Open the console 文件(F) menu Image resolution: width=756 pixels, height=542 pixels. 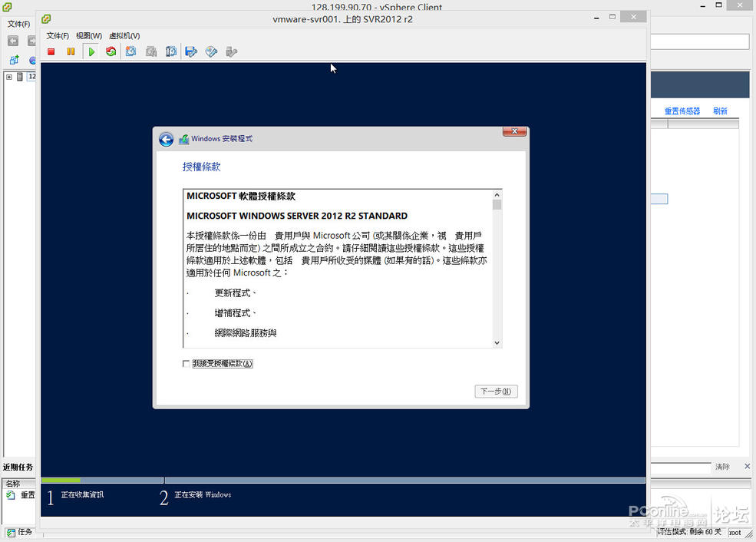point(58,35)
